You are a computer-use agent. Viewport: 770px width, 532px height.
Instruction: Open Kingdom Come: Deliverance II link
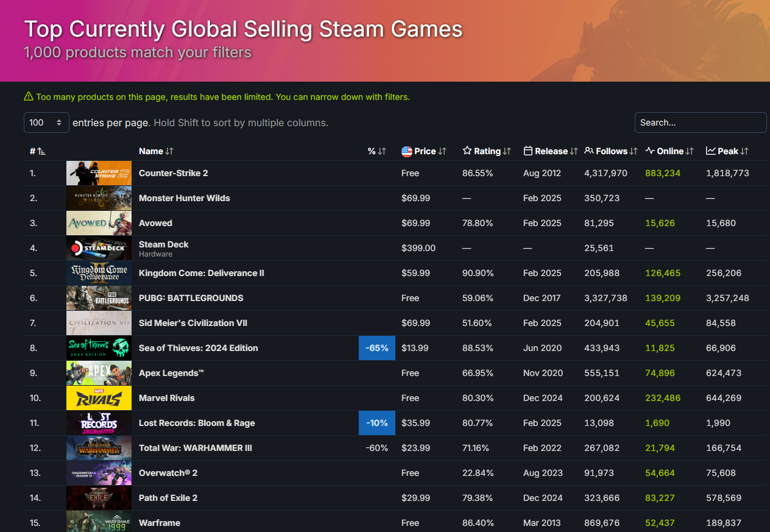tap(202, 273)
